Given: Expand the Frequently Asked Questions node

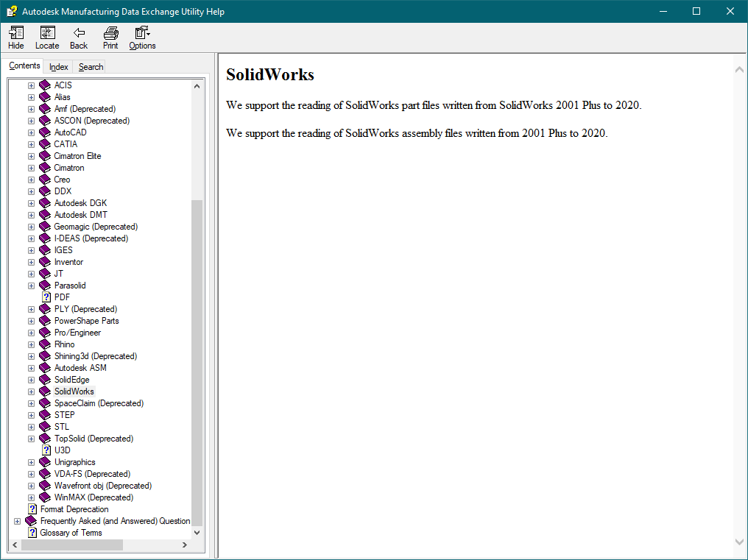Looking at the screenshot, I should tap(17, 521).
